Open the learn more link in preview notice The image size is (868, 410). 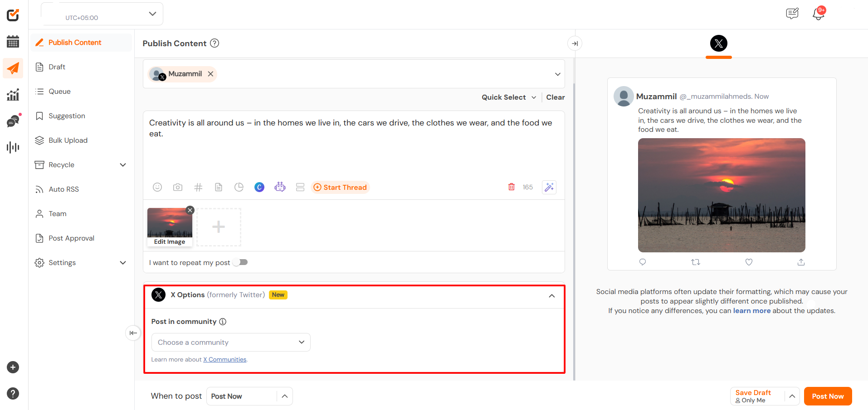coord(752,311)
